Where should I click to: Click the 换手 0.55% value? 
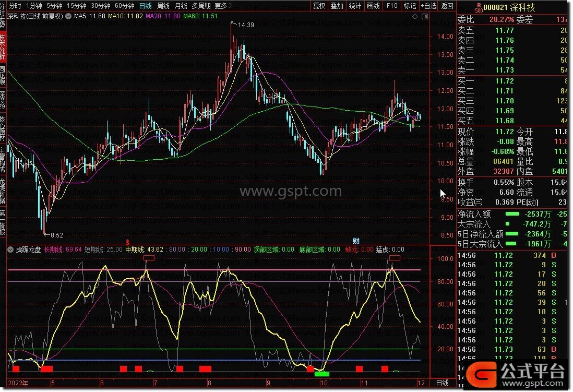(x=504, y=182)
